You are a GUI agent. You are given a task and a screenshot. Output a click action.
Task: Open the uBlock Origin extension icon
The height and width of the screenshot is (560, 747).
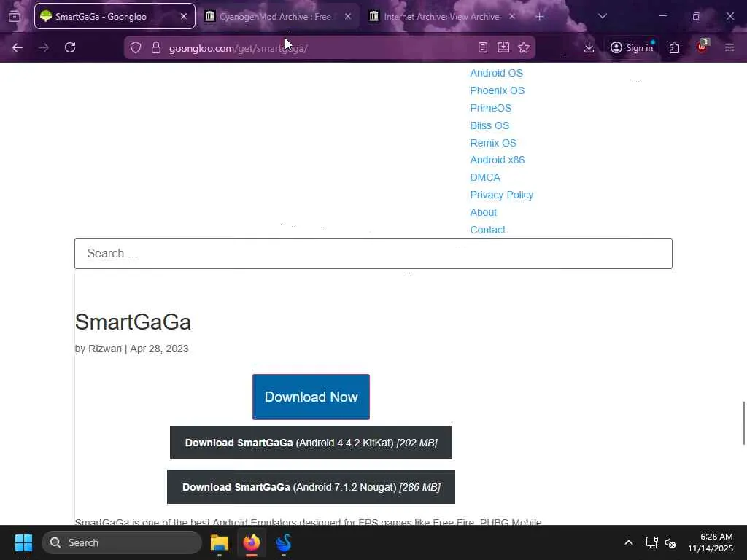[x=702, y=47]
